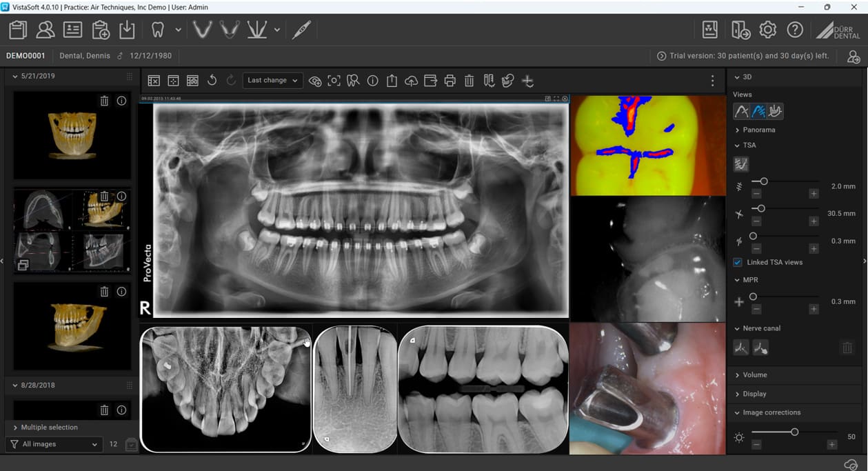Rotate image with the undo arrow
Viewport: 868px width, 471px height.
[x=212, y=81]
